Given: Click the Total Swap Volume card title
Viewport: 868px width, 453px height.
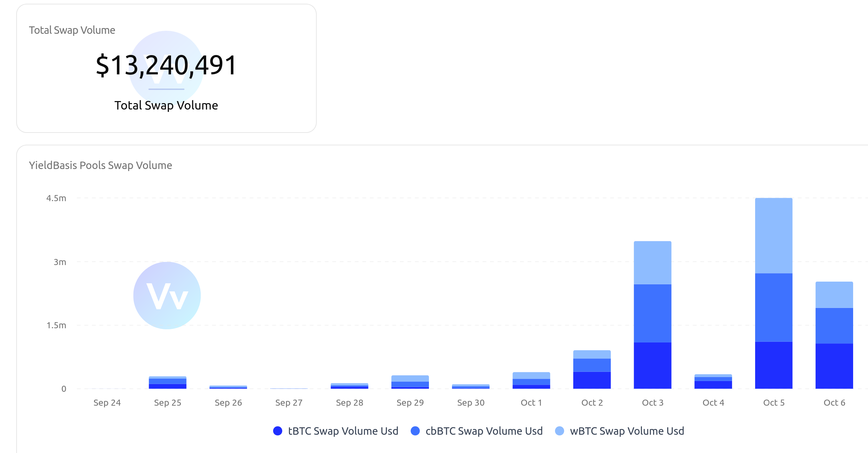Looking at the screenshot, I should pos(72,30).
